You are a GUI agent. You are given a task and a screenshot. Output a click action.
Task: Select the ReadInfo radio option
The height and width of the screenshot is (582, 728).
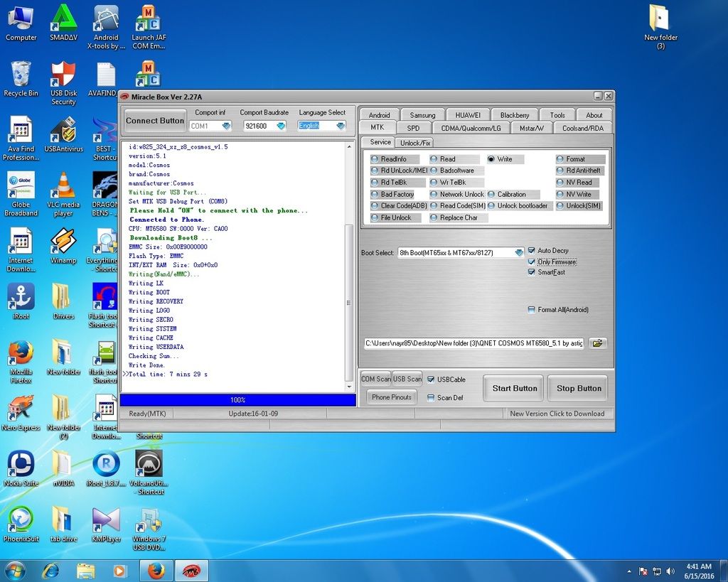click(x=375, y=159)
